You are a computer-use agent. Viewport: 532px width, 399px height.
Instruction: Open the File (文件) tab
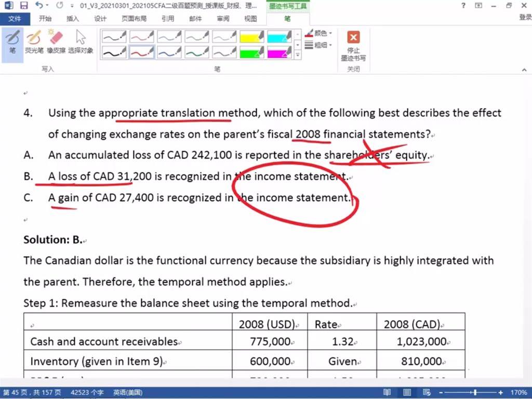click(x=15, y=19)
